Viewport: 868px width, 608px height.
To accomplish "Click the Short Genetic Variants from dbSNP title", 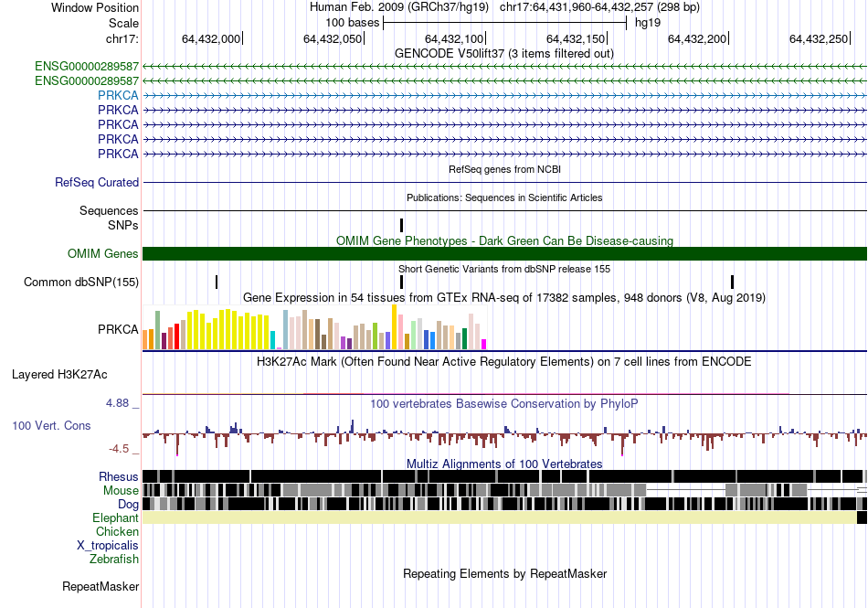I will [504, 269].
